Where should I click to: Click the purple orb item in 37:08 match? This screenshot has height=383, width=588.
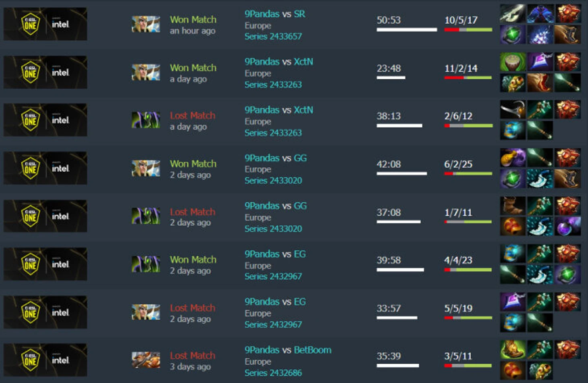[x=567, y=226]
